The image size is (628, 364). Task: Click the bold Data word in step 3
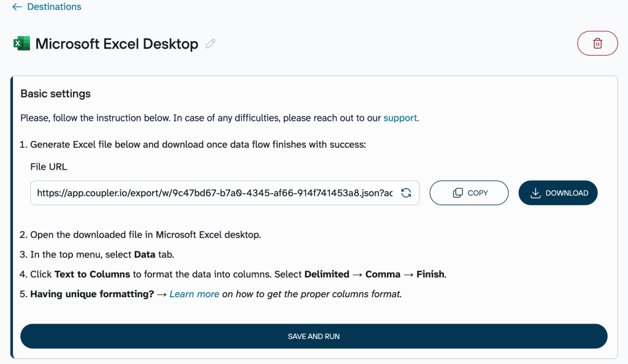[x=144, y=254]
